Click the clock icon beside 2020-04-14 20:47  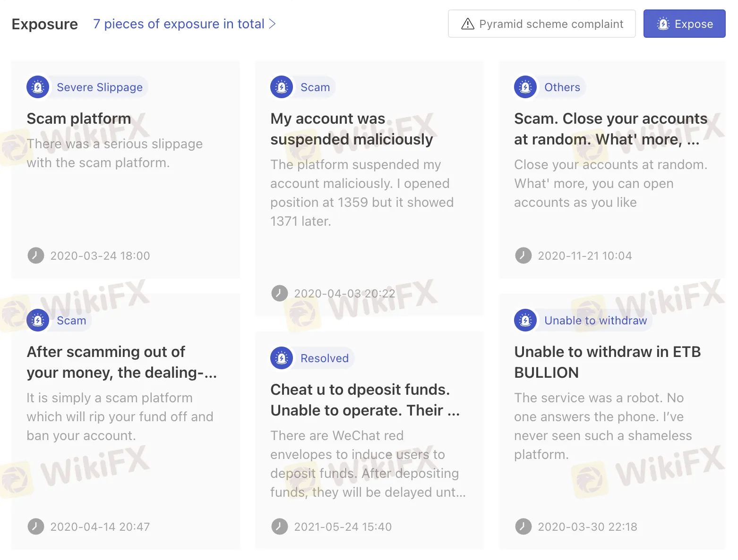coord(36,526)
